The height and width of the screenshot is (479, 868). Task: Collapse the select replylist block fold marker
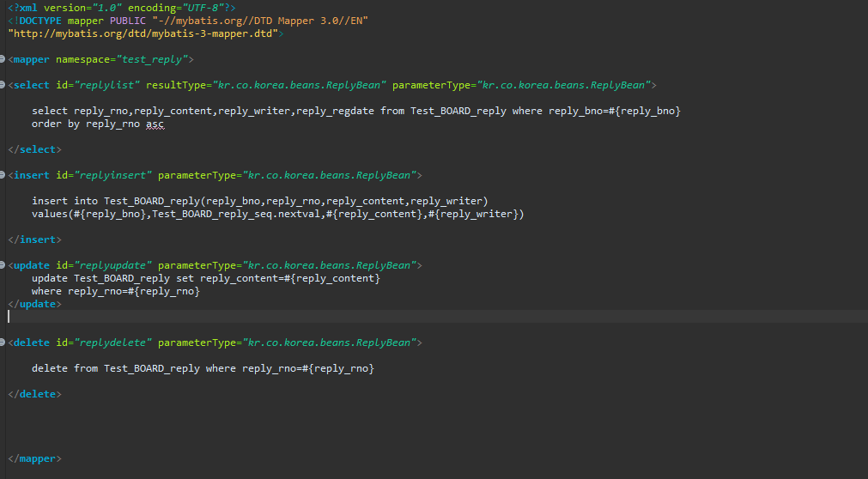(3, 85)
